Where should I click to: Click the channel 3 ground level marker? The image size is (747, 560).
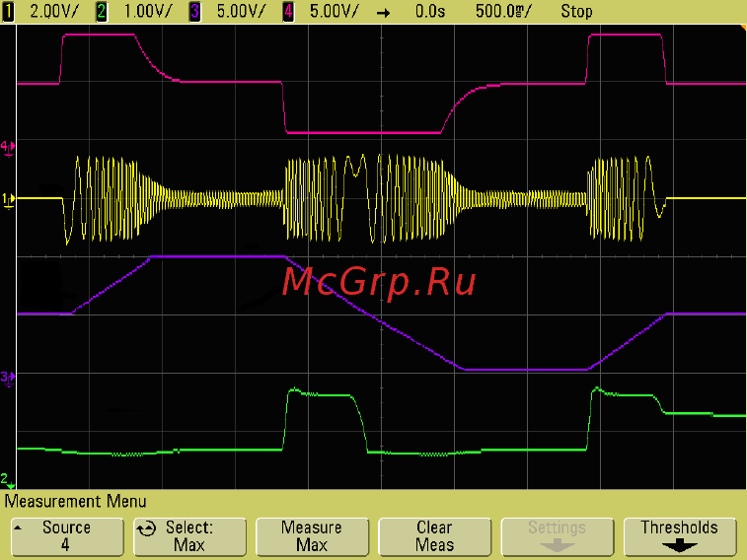(x=8, y=379)
